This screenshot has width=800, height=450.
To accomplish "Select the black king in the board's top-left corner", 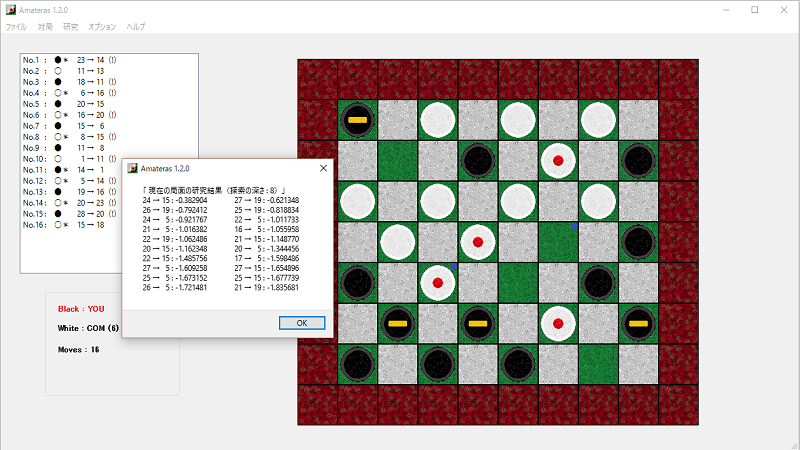I will [x=357, y=120].
